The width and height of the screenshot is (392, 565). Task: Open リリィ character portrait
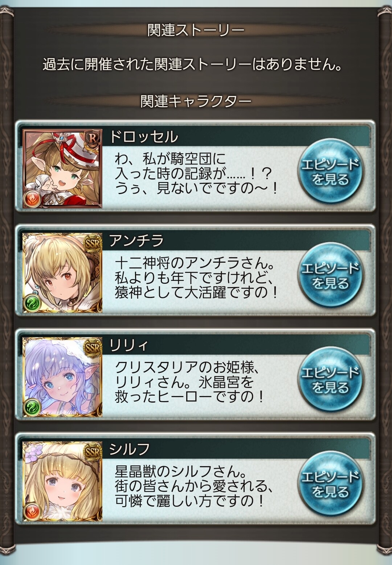click(62, 377)
